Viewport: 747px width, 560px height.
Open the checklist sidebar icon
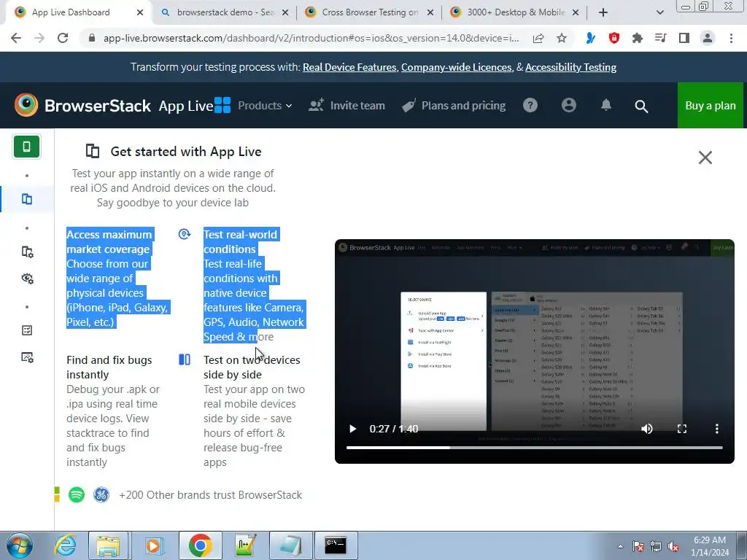point(27,330)
